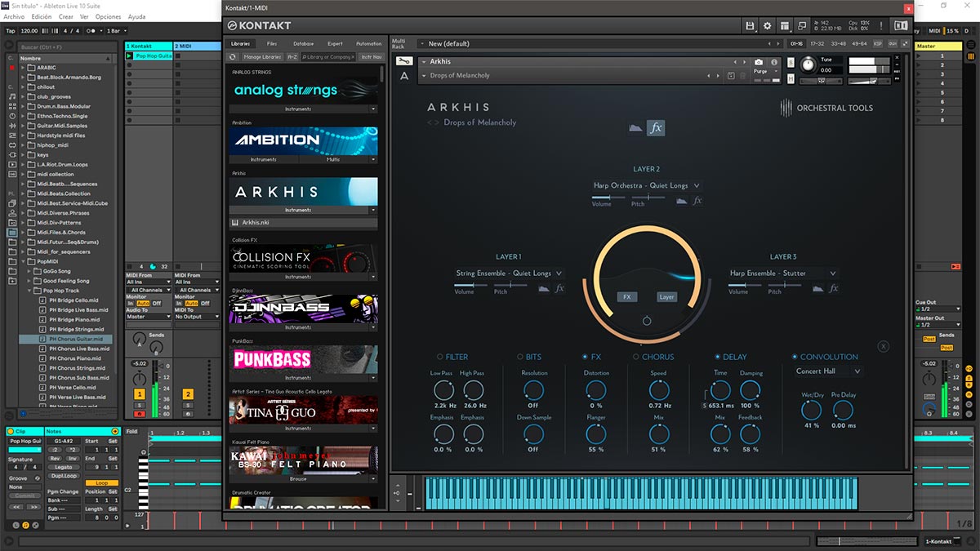Go to previous snapshot arrow for Drops of Melancholy
This screenshot has height=551, width=980.
tap(710, 76)
